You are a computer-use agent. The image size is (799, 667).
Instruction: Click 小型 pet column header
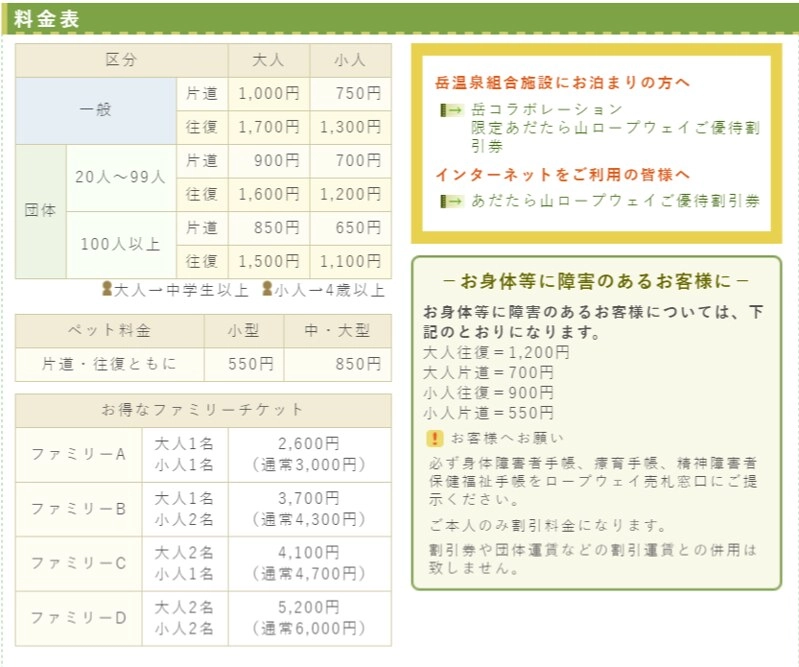pyautogui.click(x=244, y=331)
